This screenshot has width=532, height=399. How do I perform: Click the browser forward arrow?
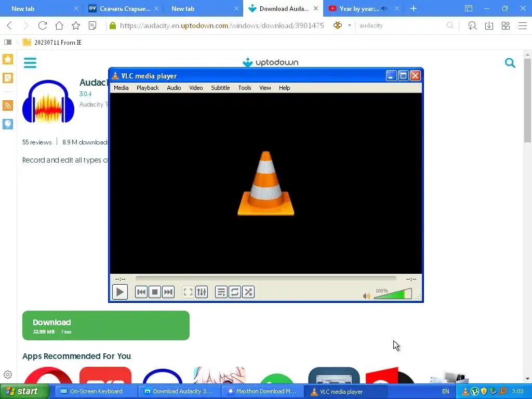point(26,25)
